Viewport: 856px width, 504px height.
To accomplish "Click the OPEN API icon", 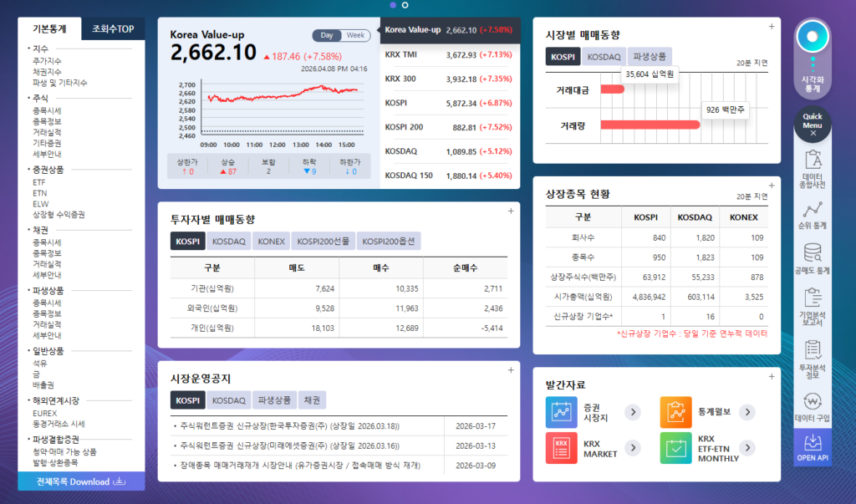I will (x=813, y=449).
